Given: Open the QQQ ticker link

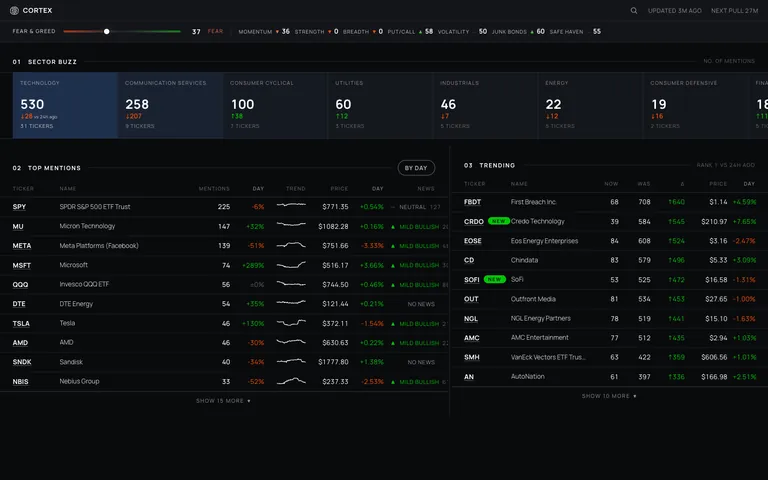Looking at the screenshot, I should [20, 285].
